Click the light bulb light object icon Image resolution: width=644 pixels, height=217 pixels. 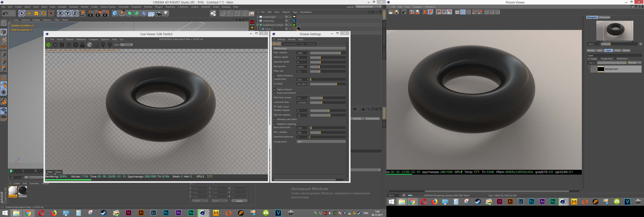(166, 13)
